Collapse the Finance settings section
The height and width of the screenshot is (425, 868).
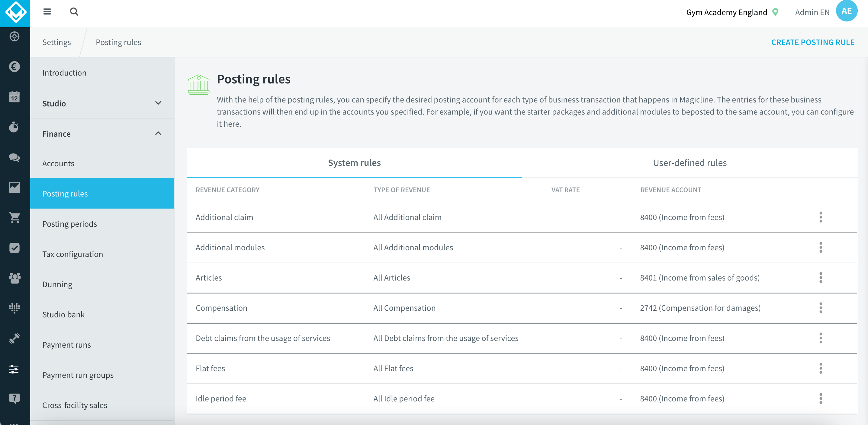(158, 134)
